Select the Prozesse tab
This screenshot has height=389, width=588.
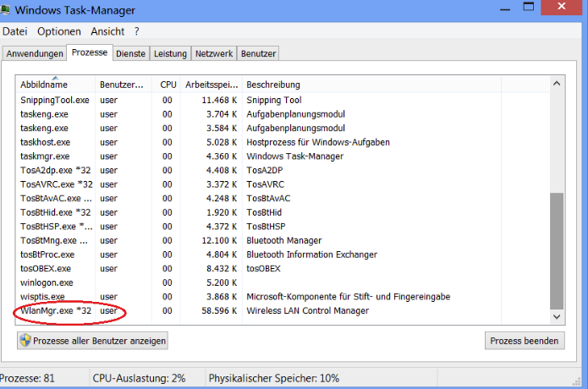pos(89,52)
